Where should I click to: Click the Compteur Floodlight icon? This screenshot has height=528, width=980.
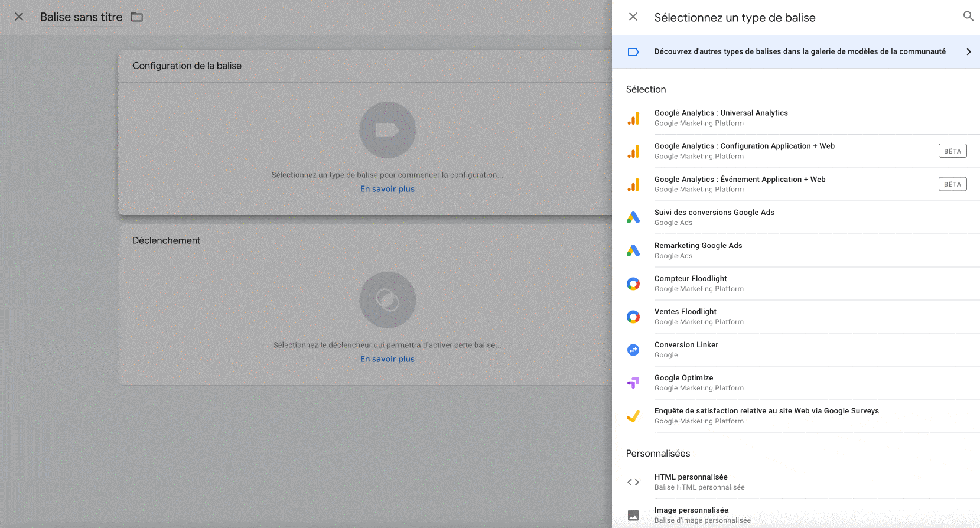[x=633, y=283]
